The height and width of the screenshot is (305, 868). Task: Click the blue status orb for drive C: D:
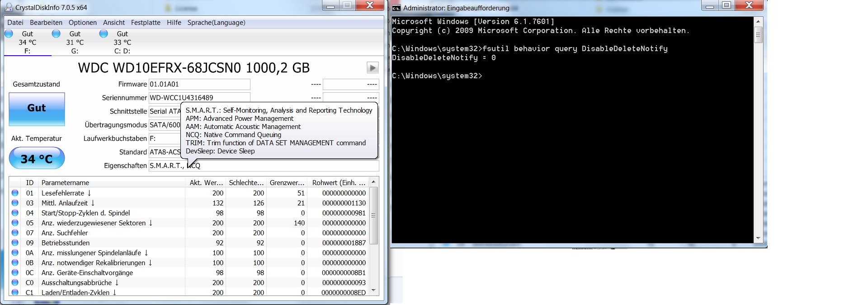click(104, 33)
